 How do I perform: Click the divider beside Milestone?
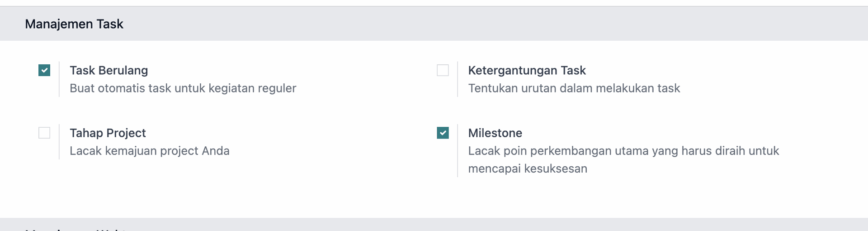pyautogui.click(x=458, y=150)
